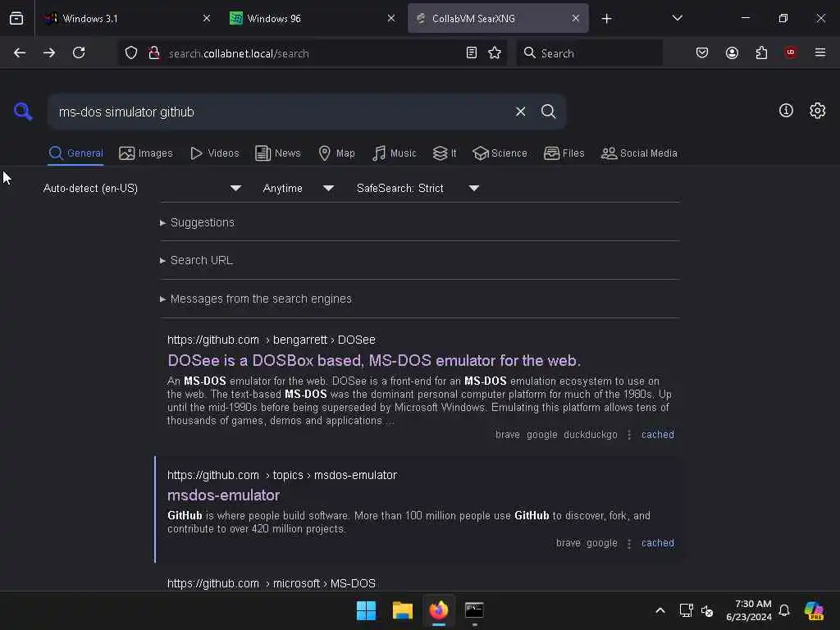Clear the SearXNG search query
The height and width of the screenshot is (630, 840).
tap(520, 112)
